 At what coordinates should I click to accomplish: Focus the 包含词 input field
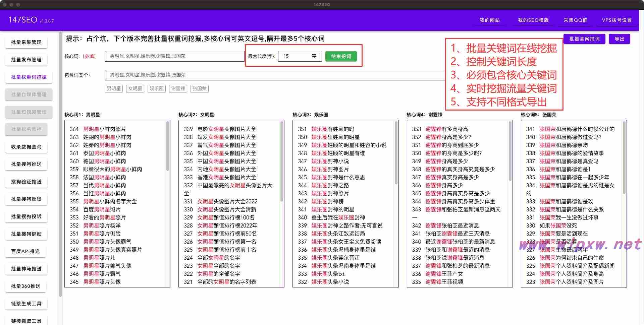point(275,75)
